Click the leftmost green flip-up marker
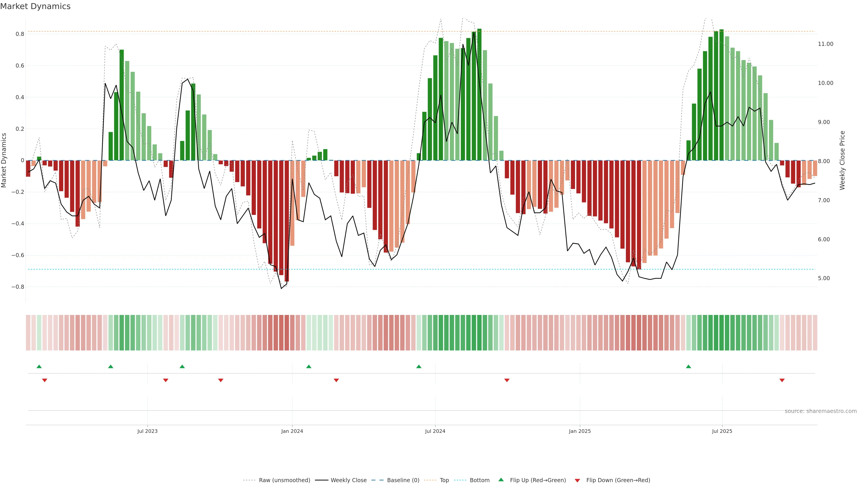 pyautogui.click(x=39, y=366)
